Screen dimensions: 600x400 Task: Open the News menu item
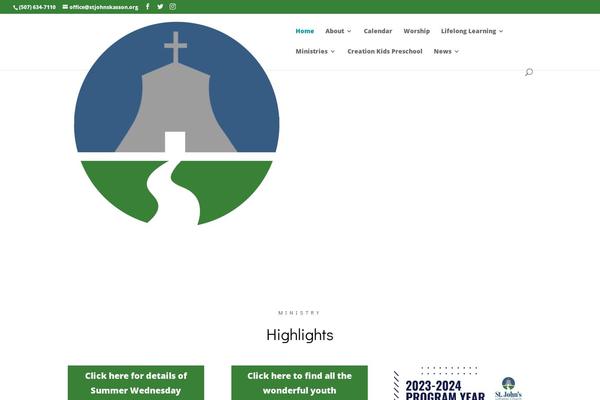pyautogui.click(x=442, y=51)
